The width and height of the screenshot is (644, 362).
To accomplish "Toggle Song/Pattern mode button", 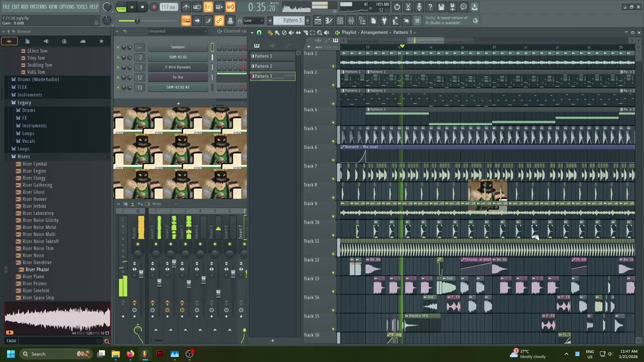I will 121,7.
